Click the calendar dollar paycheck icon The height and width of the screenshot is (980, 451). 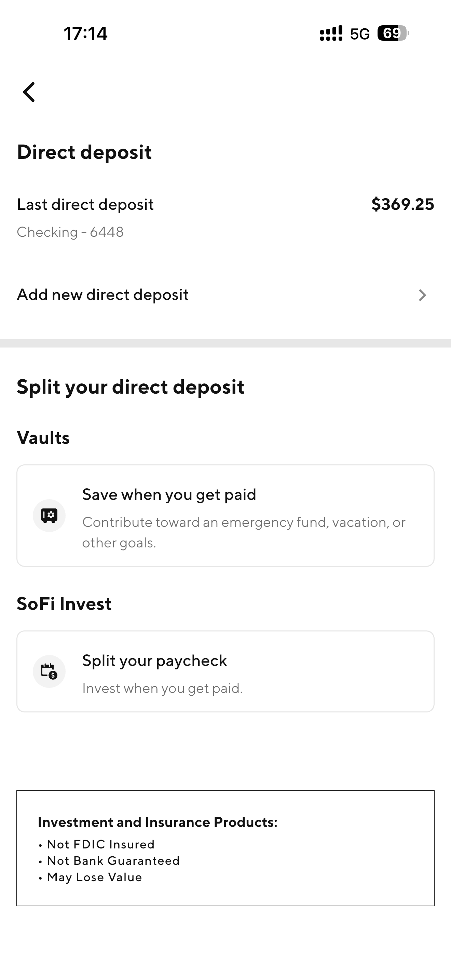click(49, 671)
